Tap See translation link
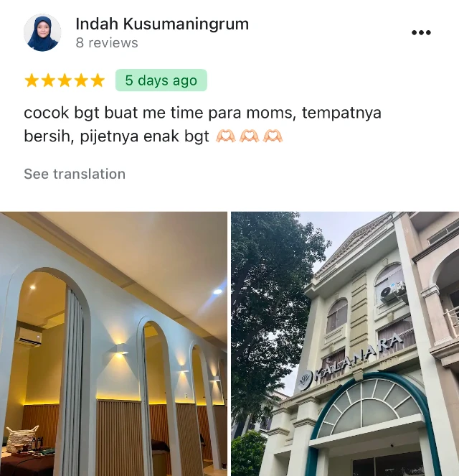The width and height of the screenshot is (459, 476). coord(75,174)
